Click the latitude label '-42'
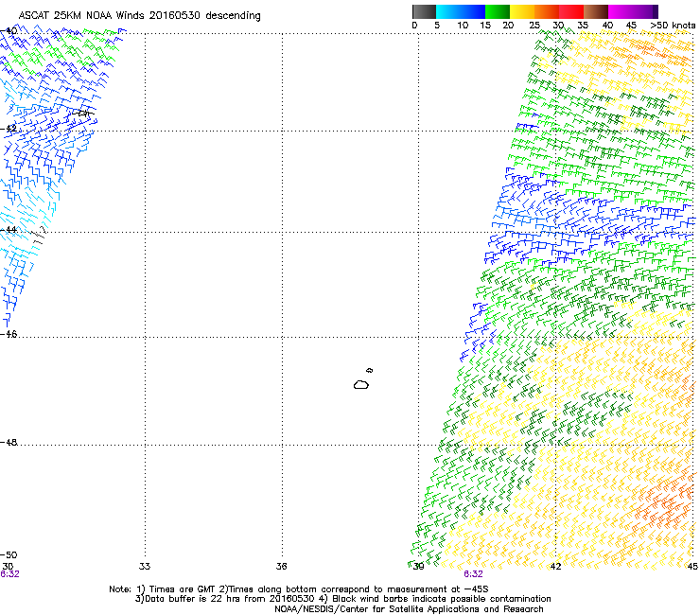Screen dimensions: 700x615 9,129
